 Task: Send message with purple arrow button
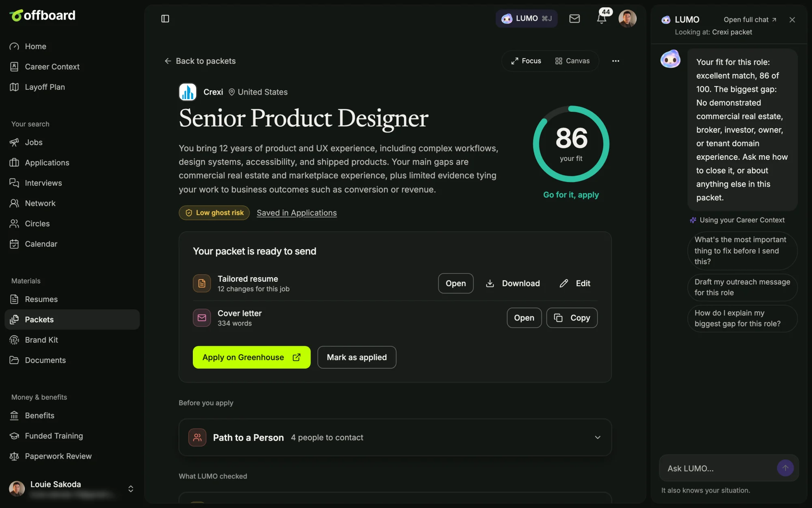[x=785, y=468]
